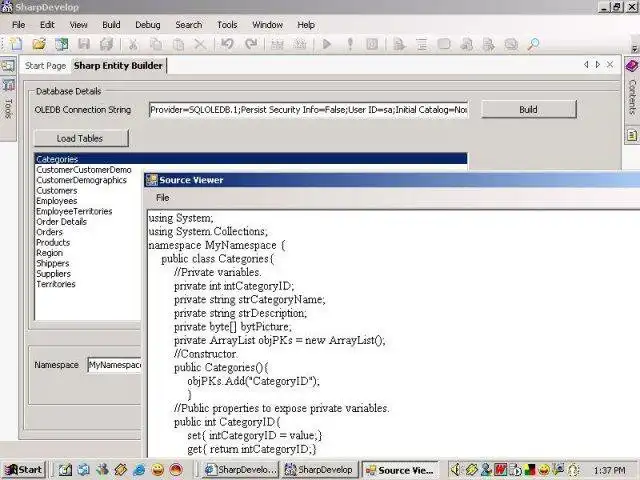Click the Internet Explorer quick launch icon

(139, 470)
